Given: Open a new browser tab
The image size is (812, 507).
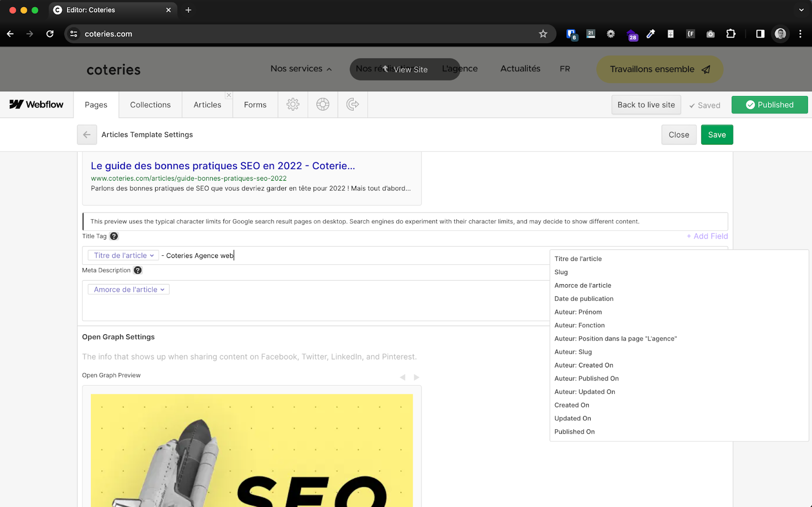Looking at the screenshot, I should (x=188, y=10).
